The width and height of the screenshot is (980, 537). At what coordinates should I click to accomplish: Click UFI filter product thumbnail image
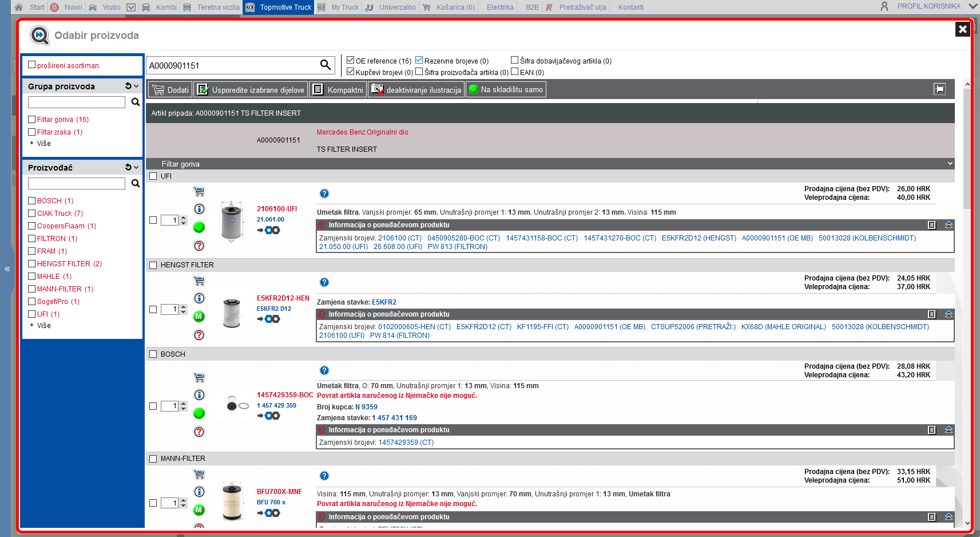pyautogui.click(x=232, y=222)
